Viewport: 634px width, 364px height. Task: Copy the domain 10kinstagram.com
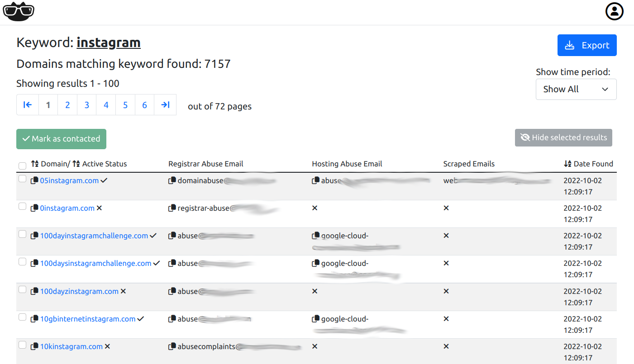tap(34, 347)
